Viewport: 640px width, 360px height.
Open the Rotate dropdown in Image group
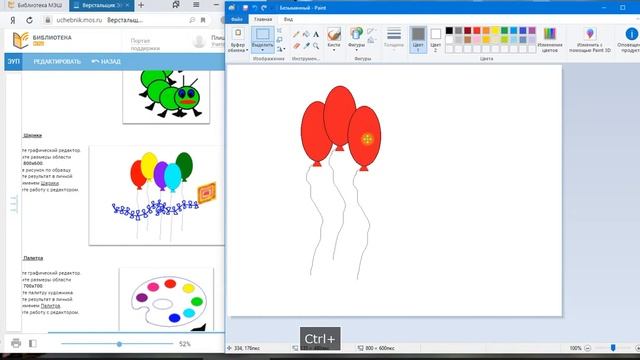[281, 49]
